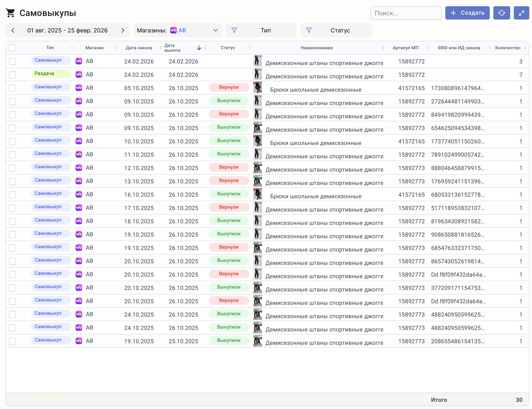Click the Поиск search field
The image size is (532, 409).
click(406, 13)
